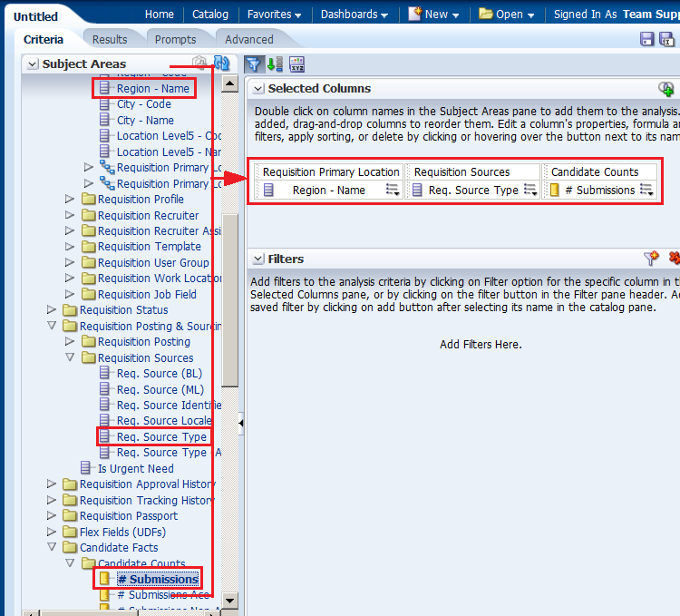Switch to the Results tab
680x616 pixels.
(110, 40)
